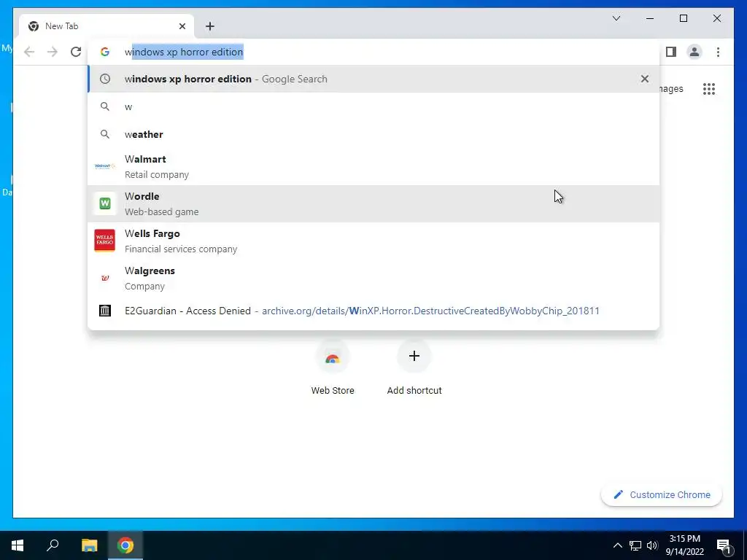Select the plain 'w' search suggestion

click(x=373, y=106)
